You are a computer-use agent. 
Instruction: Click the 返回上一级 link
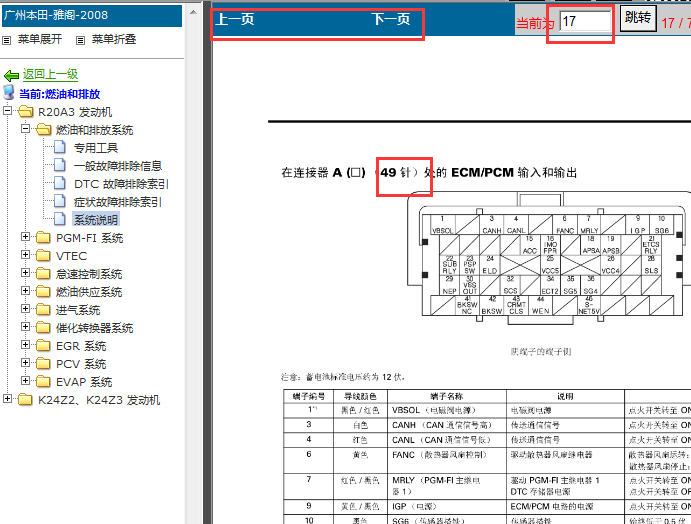point(50,74)
